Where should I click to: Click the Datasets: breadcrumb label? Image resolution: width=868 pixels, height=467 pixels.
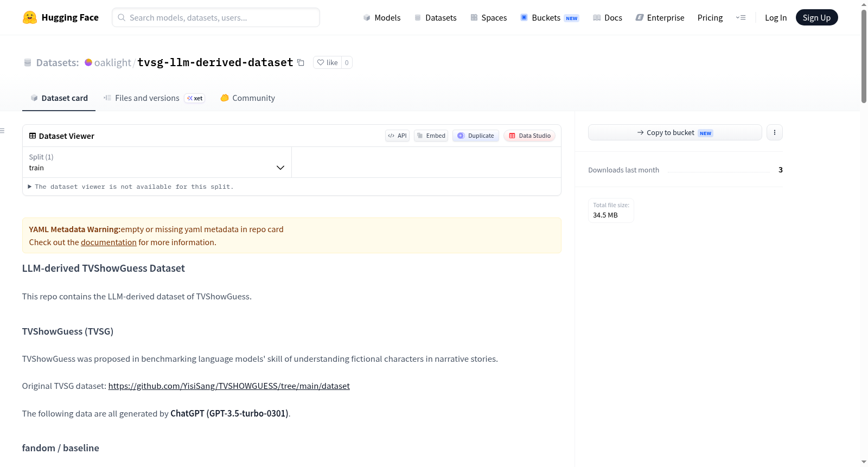tap(58, 62)
